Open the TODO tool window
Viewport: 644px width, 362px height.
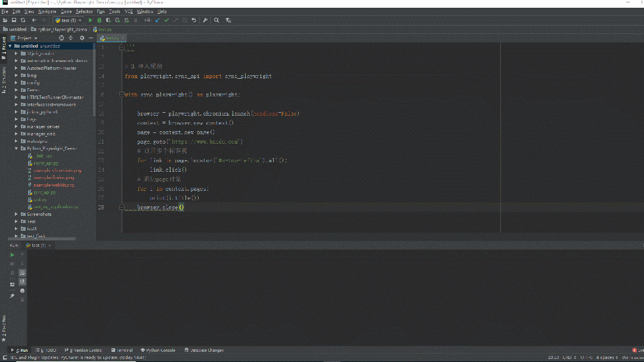coord(46,350)
